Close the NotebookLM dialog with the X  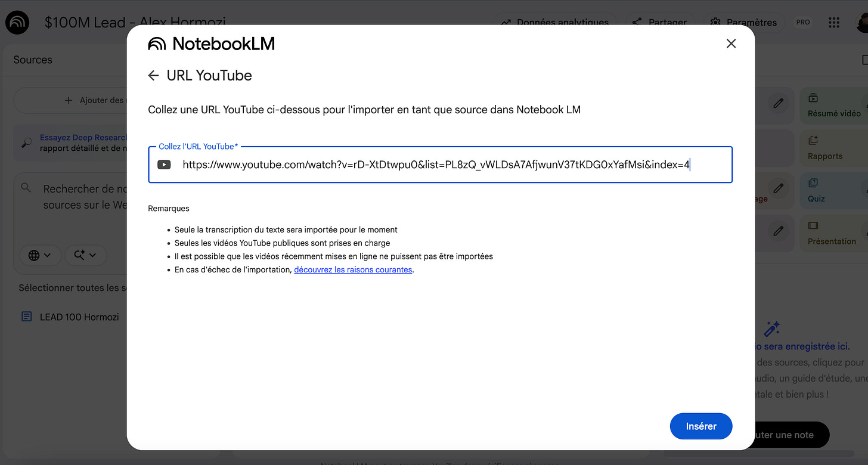[731, 44]
